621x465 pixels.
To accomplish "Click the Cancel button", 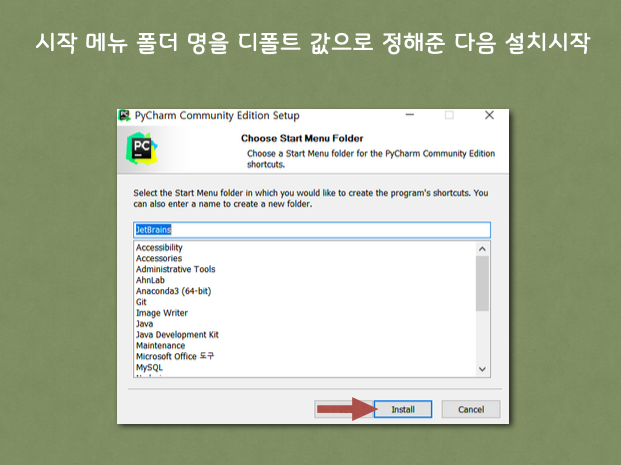I will point(471,409).
